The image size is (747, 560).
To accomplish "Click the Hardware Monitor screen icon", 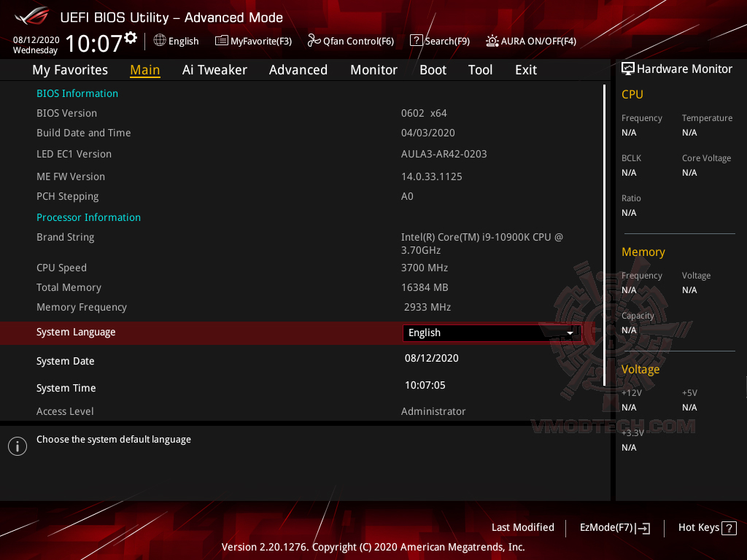I will 628,69.
